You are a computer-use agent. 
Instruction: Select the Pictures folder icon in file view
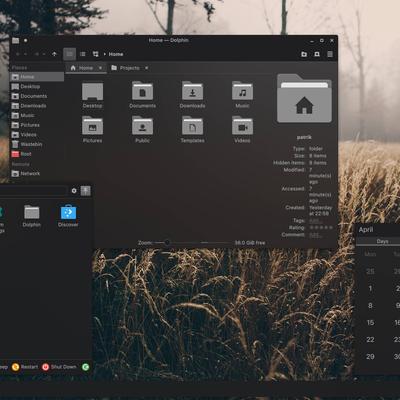pyautogui.click(x=92, y=126)
